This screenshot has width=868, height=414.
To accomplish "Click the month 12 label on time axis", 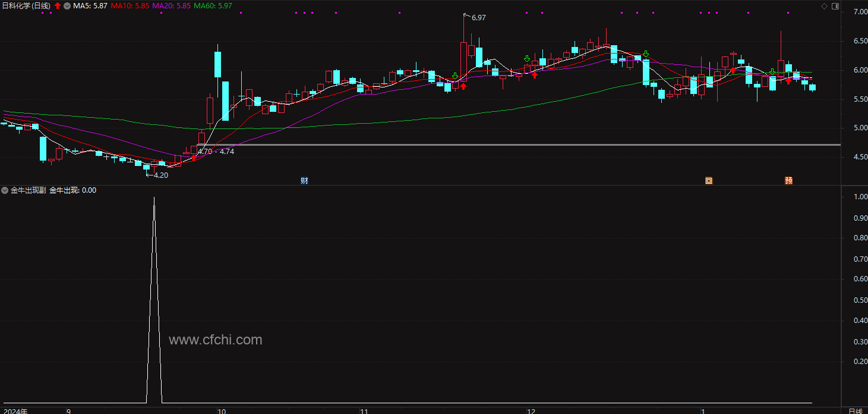I will 531,411.
